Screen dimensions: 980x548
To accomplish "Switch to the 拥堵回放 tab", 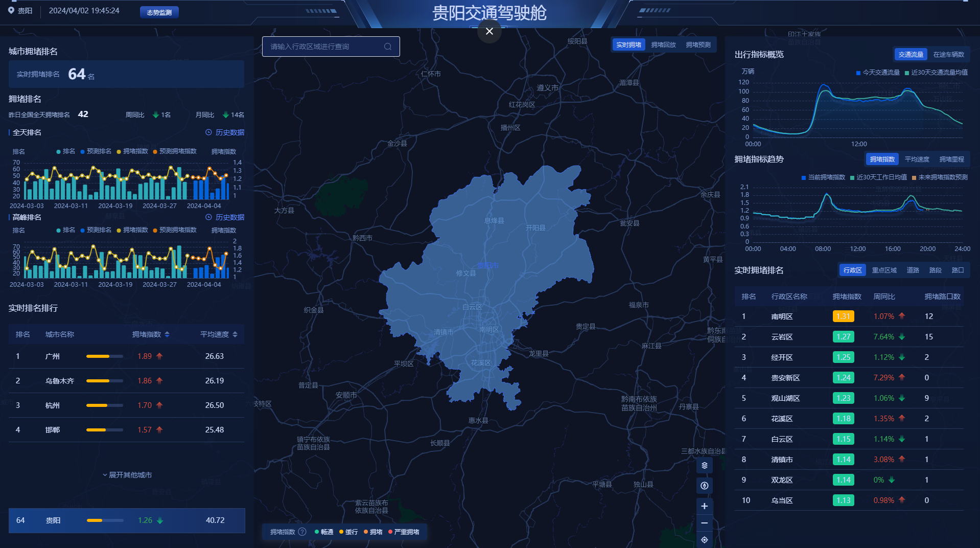I will click(663, 45).
